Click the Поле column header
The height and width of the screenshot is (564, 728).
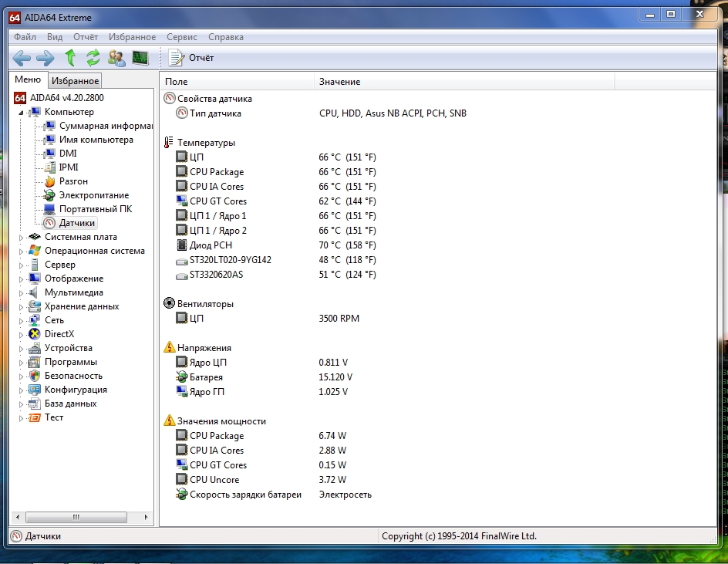[238, 82]
